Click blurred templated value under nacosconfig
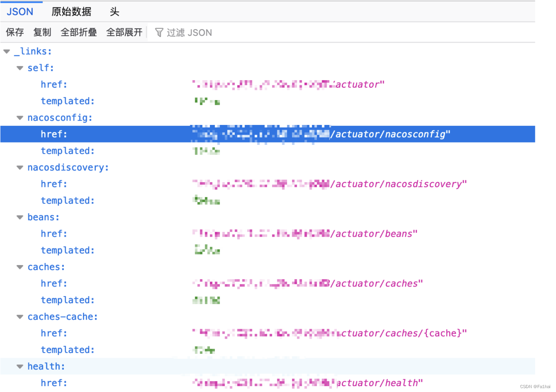 207,151
